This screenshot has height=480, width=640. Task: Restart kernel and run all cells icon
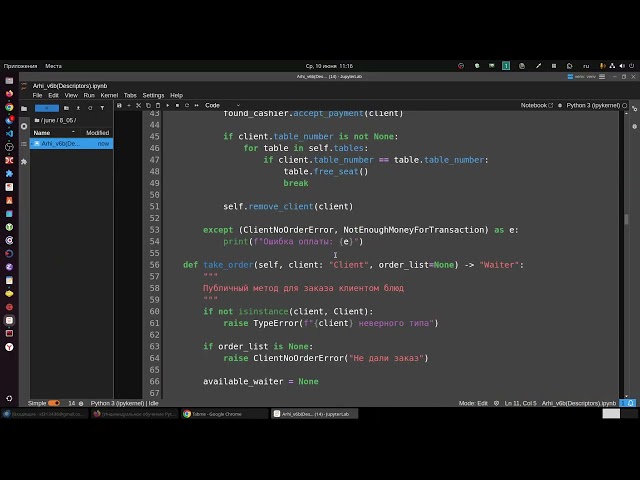(x=197, y=105)
